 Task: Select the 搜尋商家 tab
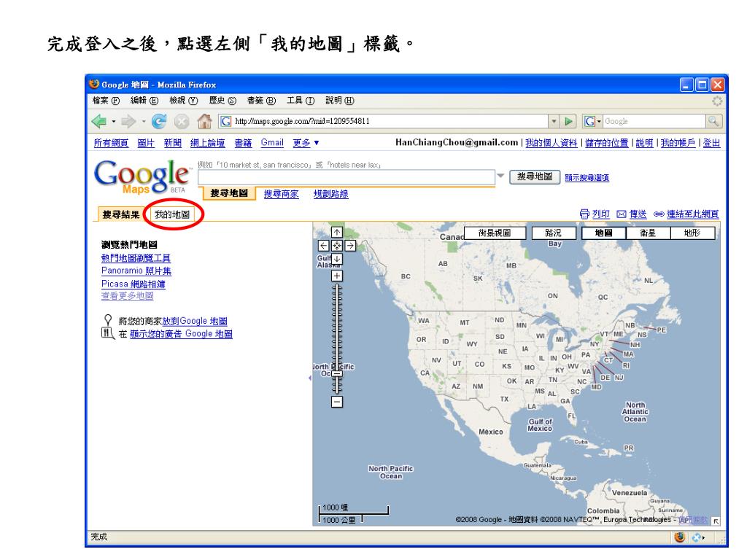pos(281,194)
